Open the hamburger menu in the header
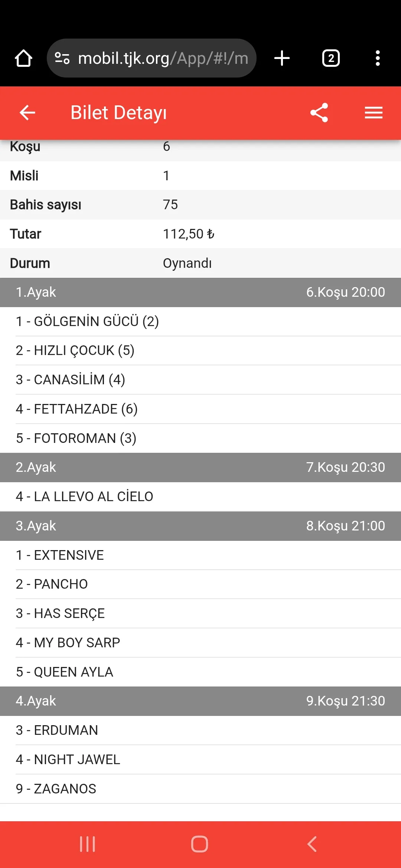This screenshot has height=868, width=401. pyautogui.click(x=374, y=113)
